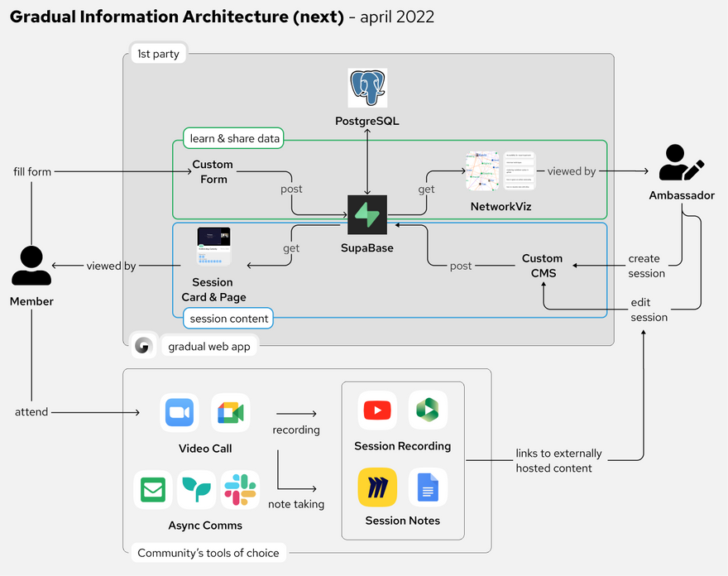
Task: Click the 'Session Card & Page' caption
Action: (213, 290)
